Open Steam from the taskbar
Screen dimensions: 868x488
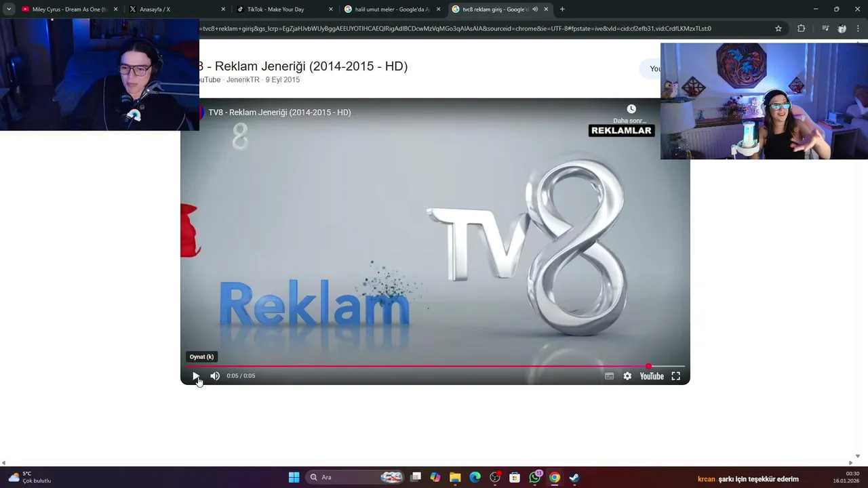[574, 477]
